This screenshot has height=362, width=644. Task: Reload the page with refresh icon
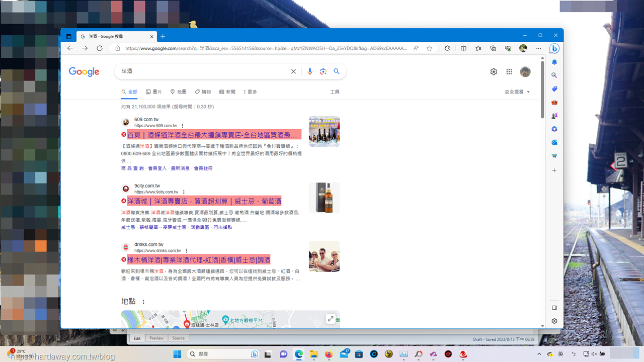pyautogui.click(x=100, y=48)
